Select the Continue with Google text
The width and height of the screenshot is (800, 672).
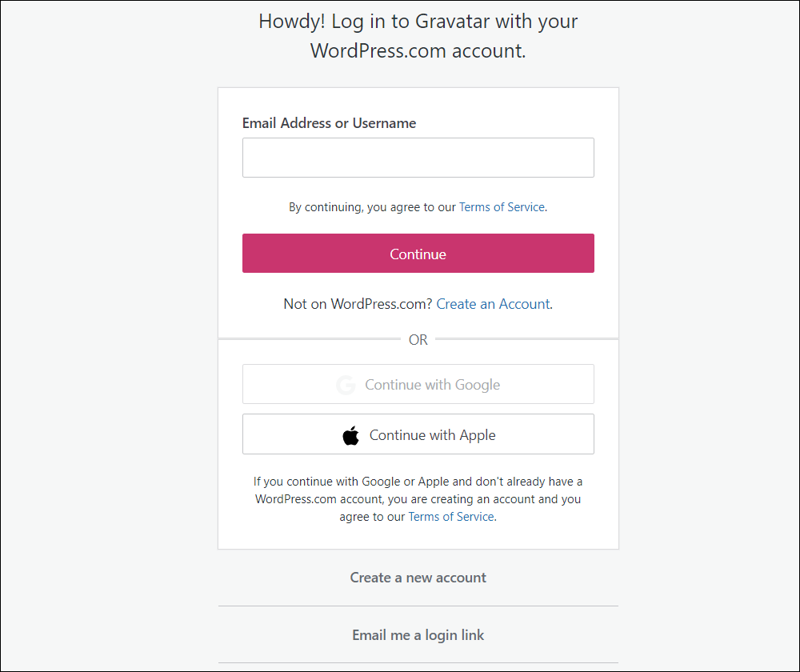[x=432, y=385]
